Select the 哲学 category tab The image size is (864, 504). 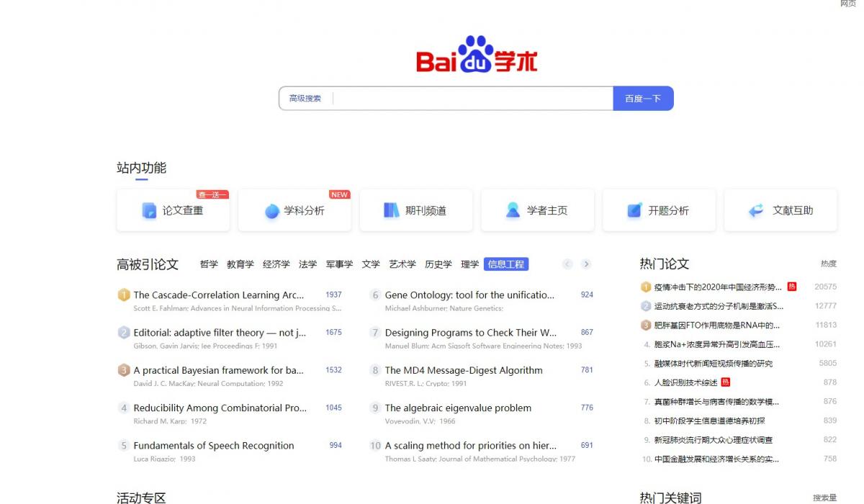click(209, 264)
